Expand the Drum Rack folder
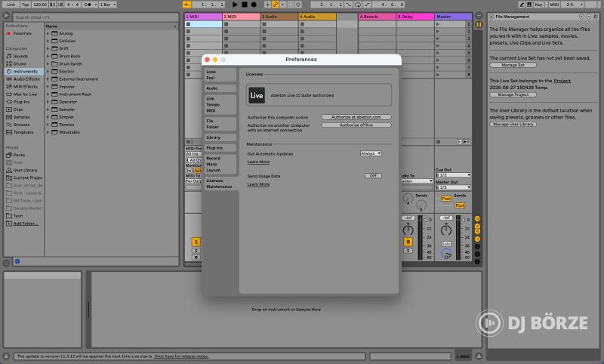Viewport: 604px width, 364px height. point(48,56)
